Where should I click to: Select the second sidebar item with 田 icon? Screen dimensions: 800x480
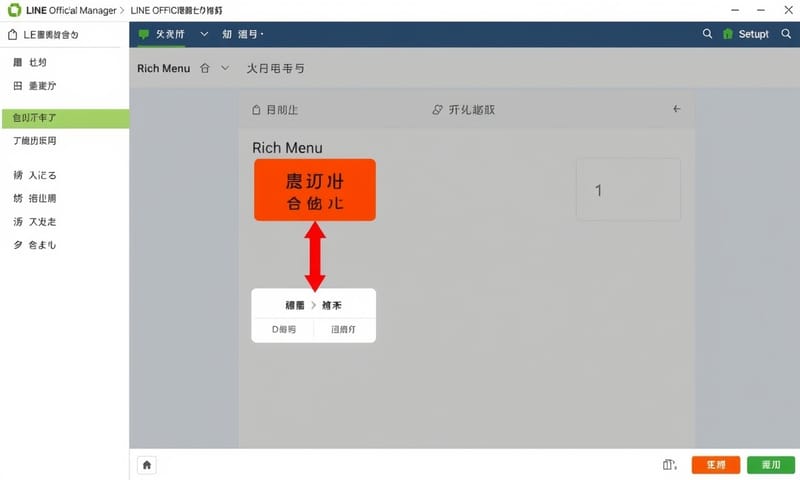[x=35, y=86]
